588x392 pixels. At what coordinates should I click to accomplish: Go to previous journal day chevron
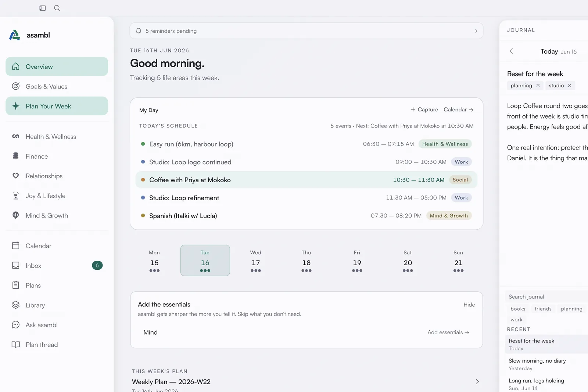[512, 51]
